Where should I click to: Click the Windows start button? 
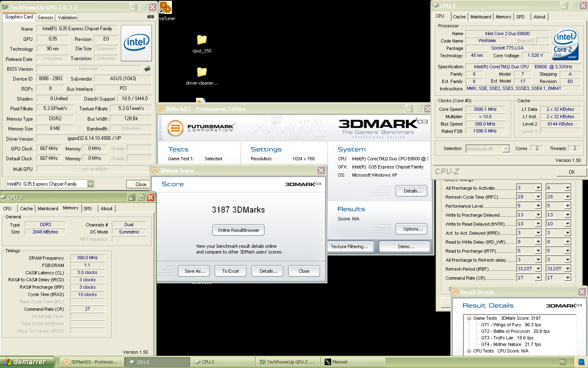click(x=27, y=362)
